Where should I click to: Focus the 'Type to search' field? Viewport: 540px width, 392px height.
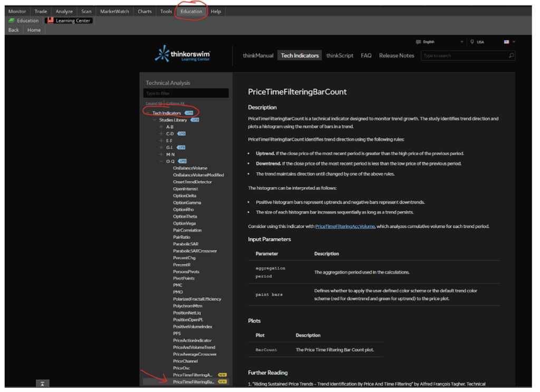coord(468,55)
